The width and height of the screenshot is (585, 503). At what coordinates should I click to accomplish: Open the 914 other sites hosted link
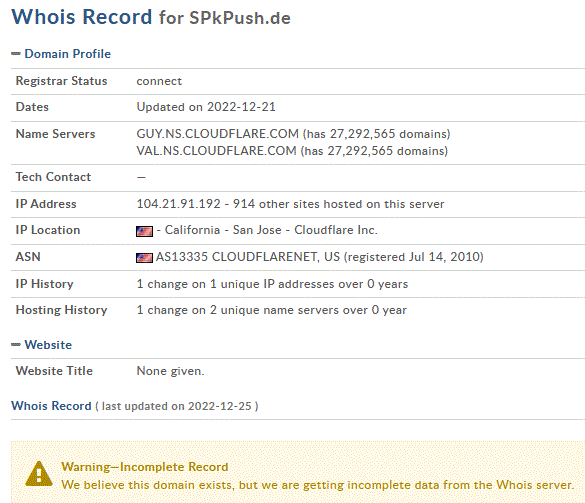pos(339,204)
